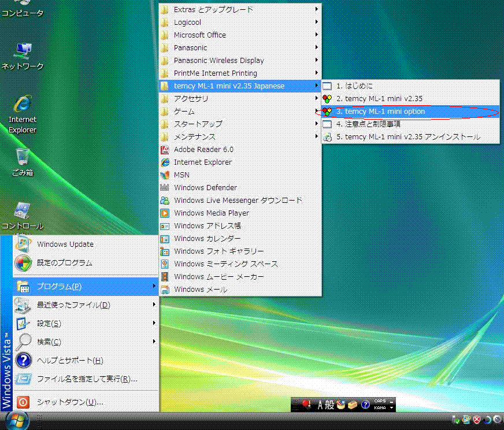This screenshot has width=504, height=430.
Task: Click the MSN butterfly icon
Action: (165, 175)
